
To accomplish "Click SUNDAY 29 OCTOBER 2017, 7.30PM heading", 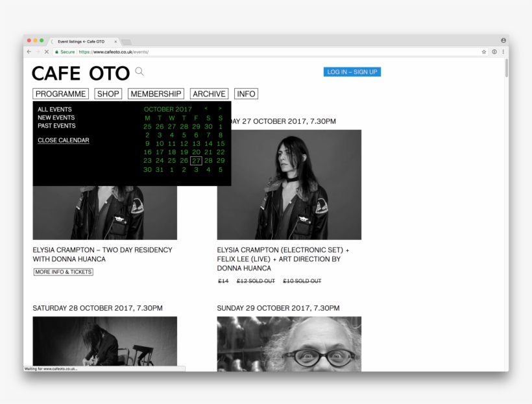I will click(x=278, y=308).
